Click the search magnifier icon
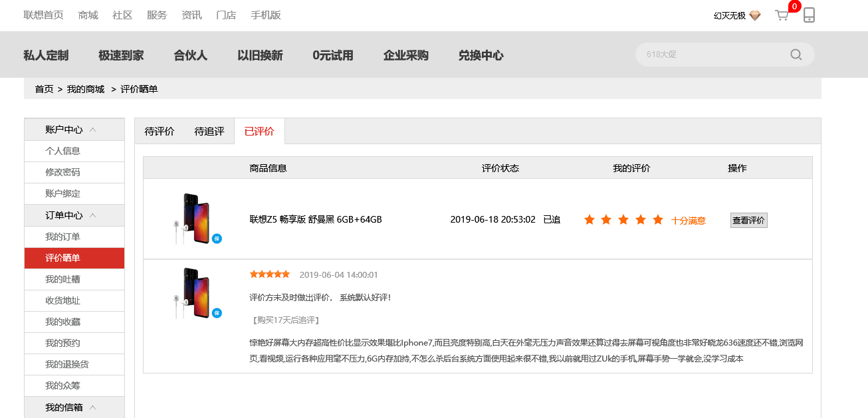The height and width of the screenshot is (418, 868). pos(796,54)
